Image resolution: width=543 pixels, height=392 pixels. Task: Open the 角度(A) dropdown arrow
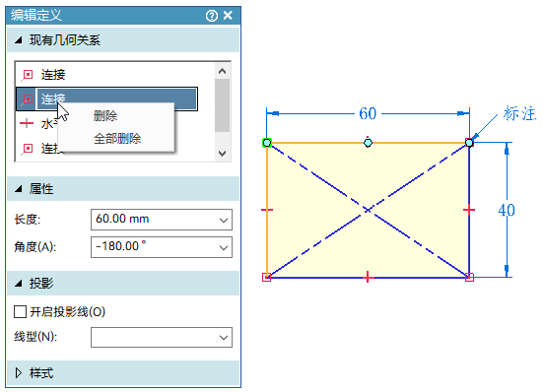coord(224,247)
